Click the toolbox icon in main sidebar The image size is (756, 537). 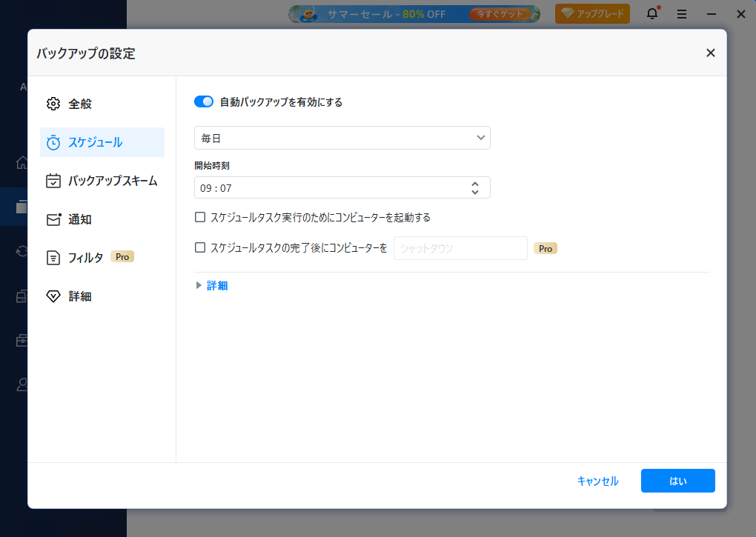[x=21, y=340]
